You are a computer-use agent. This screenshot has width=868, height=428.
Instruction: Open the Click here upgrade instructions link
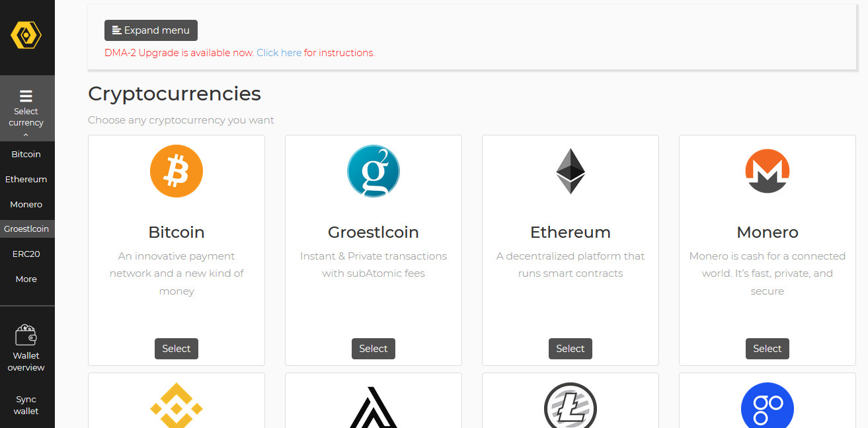click(x=279, y=53)
